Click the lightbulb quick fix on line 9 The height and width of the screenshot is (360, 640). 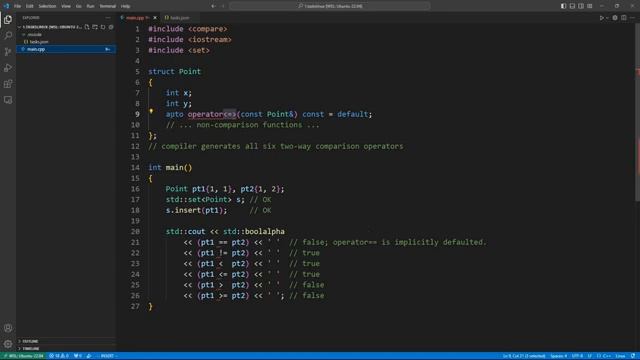click(151, 111)
